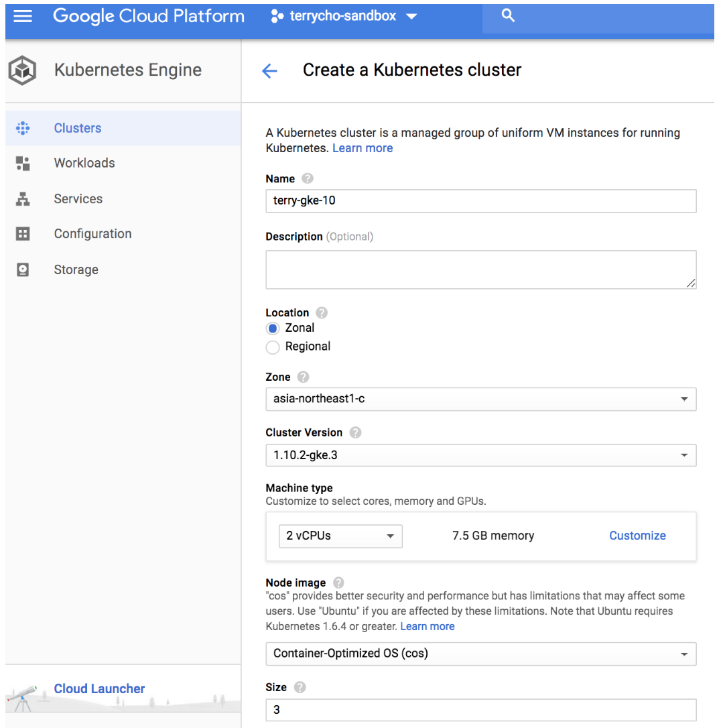
Task: Click the Create a Kubernetes cluster heading
Action: click(x=412, y=70)
